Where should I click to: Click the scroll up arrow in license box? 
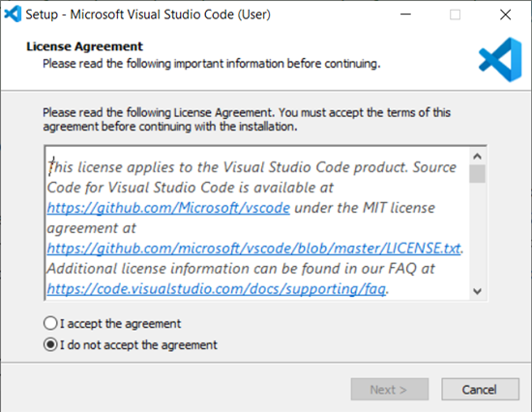click(x=478, y=156)
